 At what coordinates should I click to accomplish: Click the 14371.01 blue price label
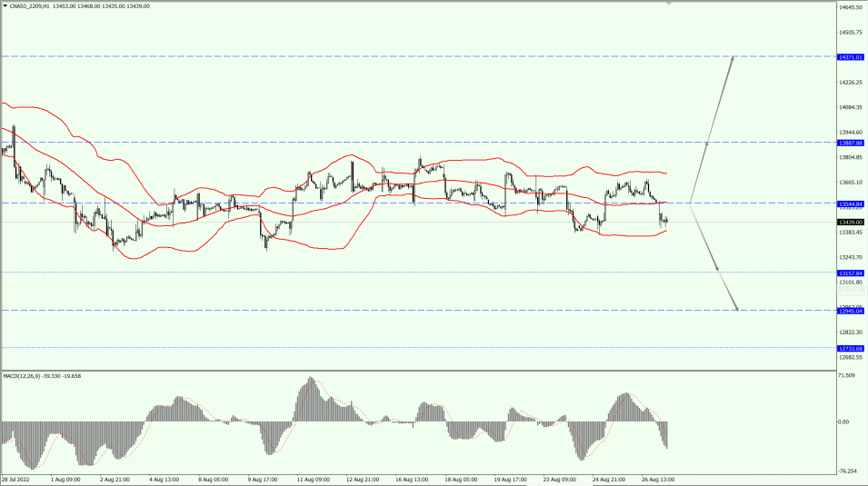click(x=850, y=57)
